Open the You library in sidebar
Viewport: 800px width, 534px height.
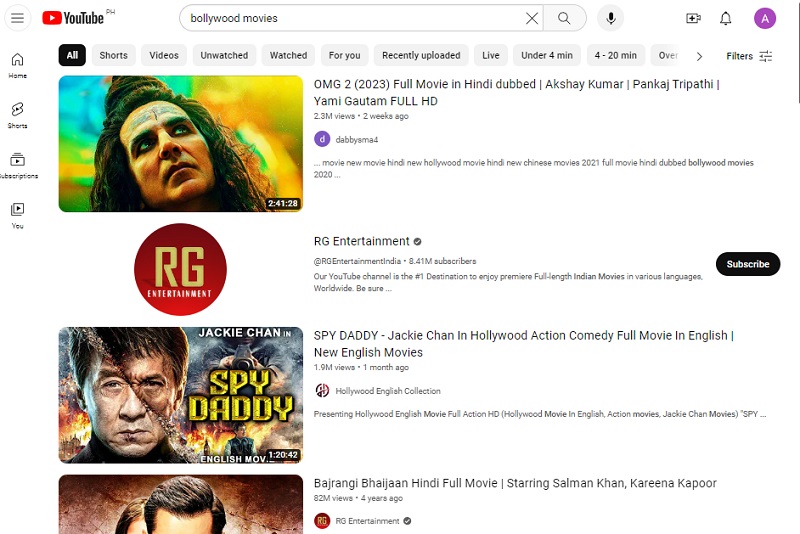pyautogui.click(x=17, y=216)
